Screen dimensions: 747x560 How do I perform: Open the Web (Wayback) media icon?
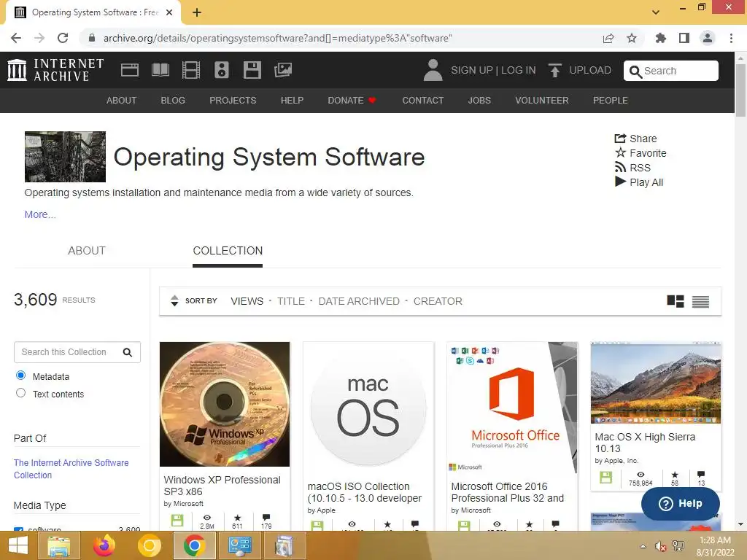click(x=130, y=70)
